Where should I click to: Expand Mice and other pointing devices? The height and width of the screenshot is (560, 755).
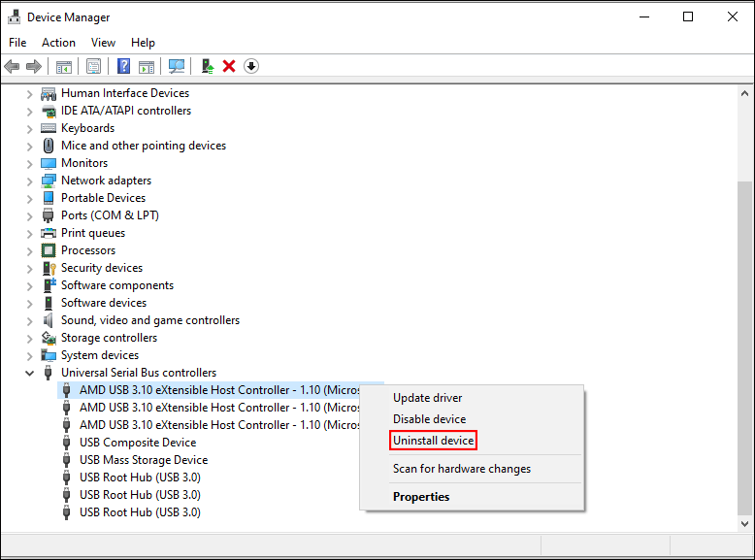29,147
